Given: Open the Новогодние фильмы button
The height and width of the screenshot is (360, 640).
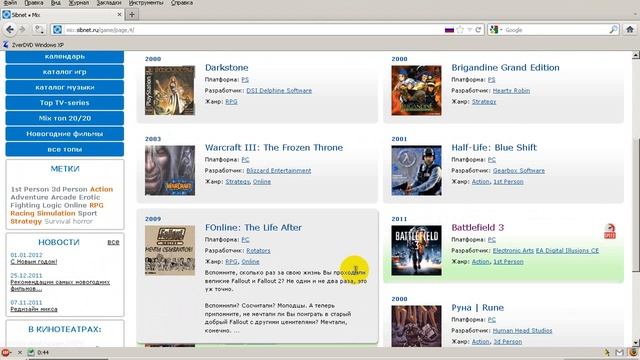Looking at the screenshot, I should point(64,134).
